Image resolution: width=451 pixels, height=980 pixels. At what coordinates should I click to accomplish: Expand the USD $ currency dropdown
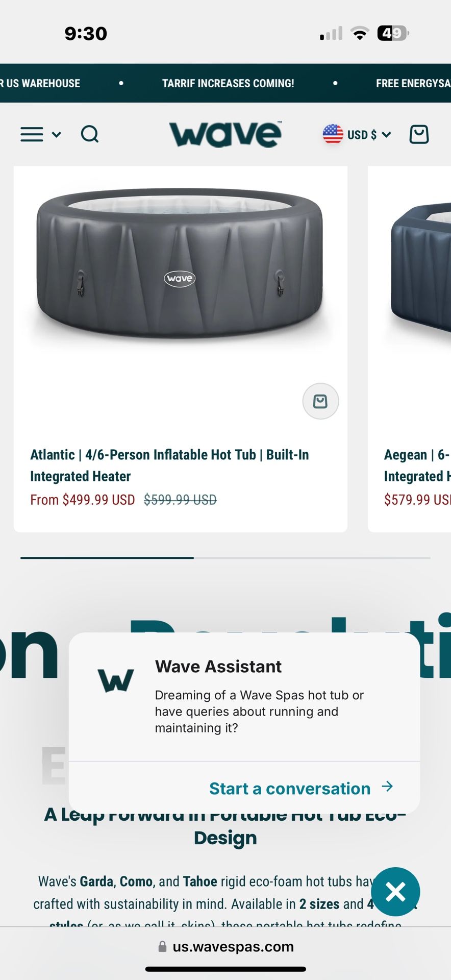pos(369,135)
